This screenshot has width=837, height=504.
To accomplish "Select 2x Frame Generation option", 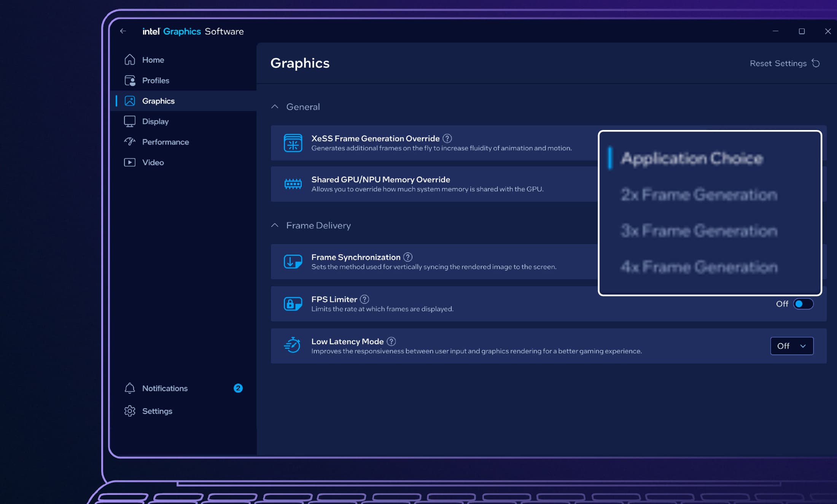I will (x=699, y=195).
